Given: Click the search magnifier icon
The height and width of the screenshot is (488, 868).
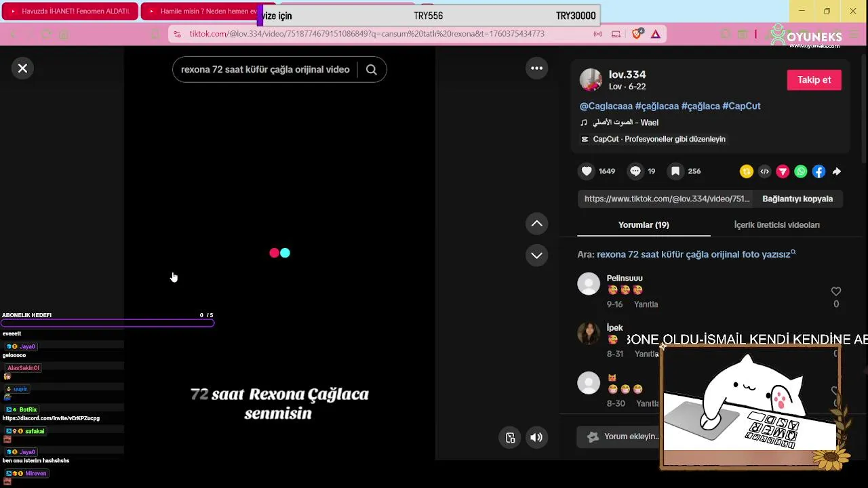Looking at the screenshot, I should [372, 69].
